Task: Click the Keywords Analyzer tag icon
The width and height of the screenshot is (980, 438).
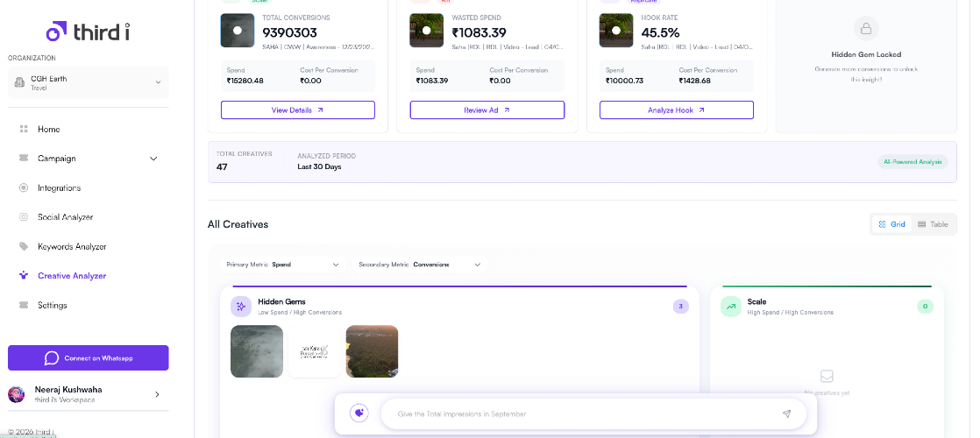Action: tap(23, 246)
